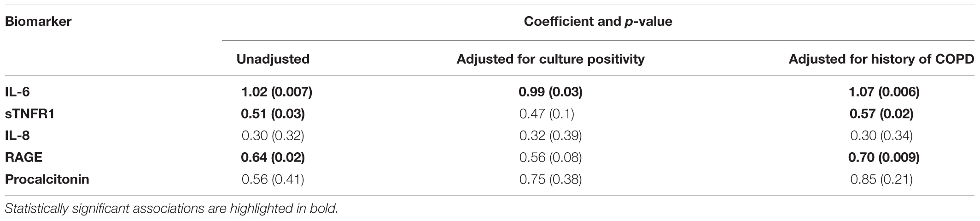Select the RAGE COPD-adjusted value 0.70 (0.009)
The width and height of the screenshot is (980, 221).
pyautogui.click(x=884, y=157)
